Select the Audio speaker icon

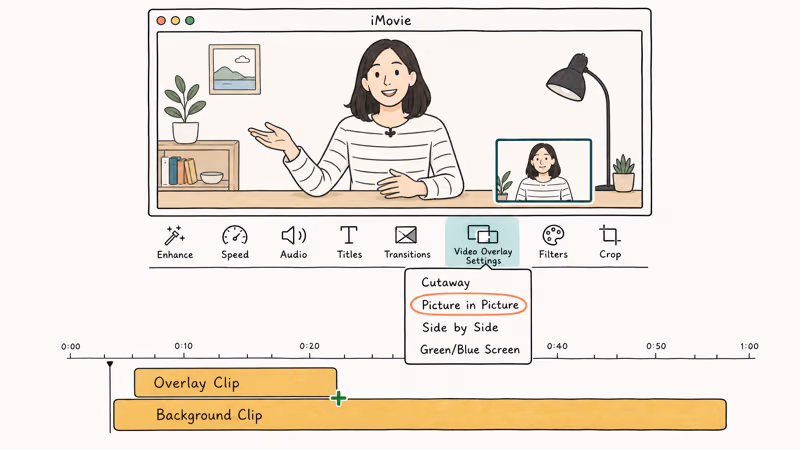[293, 235]
